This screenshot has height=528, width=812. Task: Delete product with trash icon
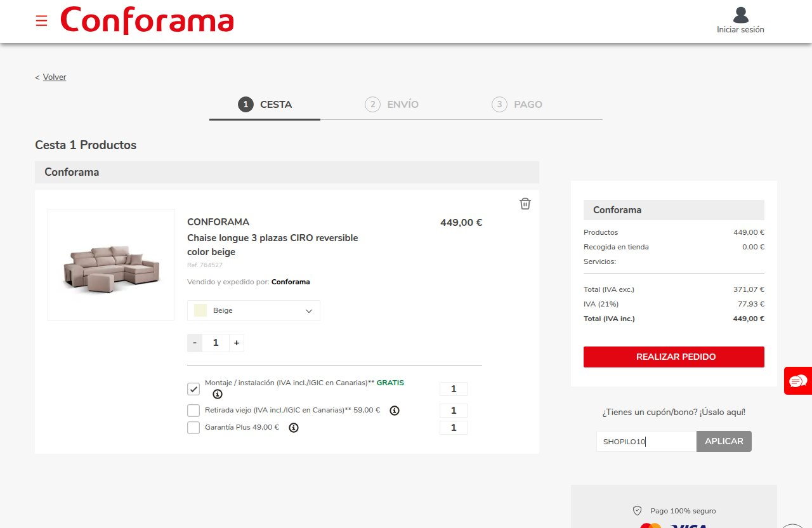click(x=525, y=204)
